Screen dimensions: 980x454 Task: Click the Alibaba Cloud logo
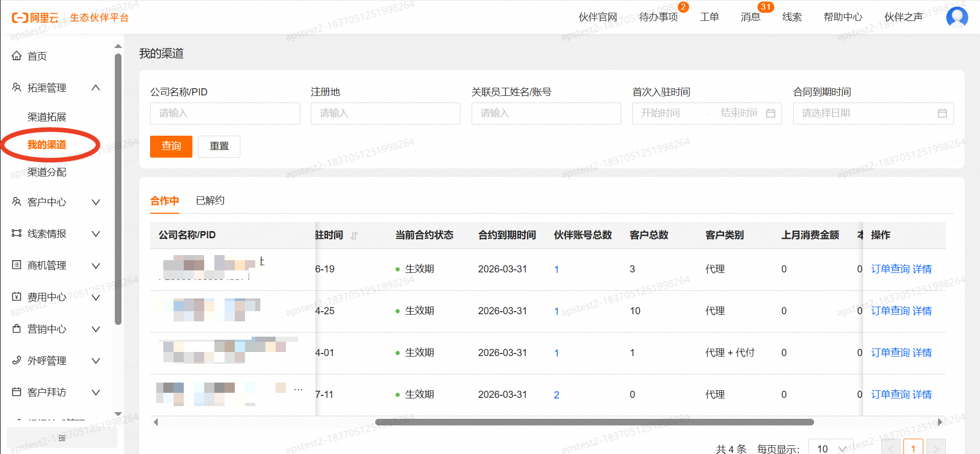point(35,18)
